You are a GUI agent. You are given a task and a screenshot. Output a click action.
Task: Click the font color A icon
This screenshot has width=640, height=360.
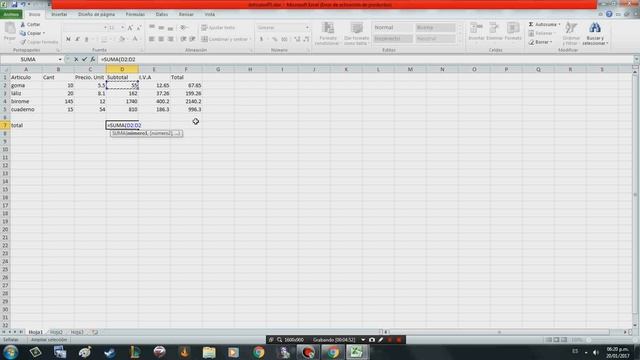(135, 39)
